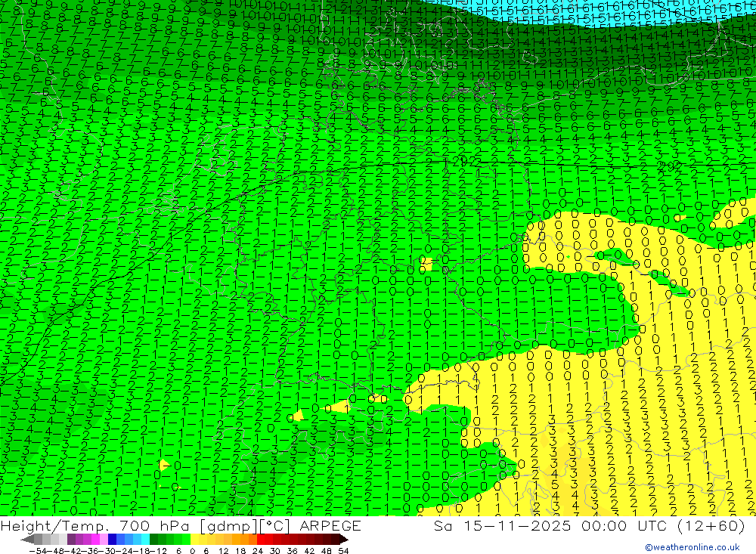
Task: Click the weatheronline.co.uk copyright link
Action: 692,546
